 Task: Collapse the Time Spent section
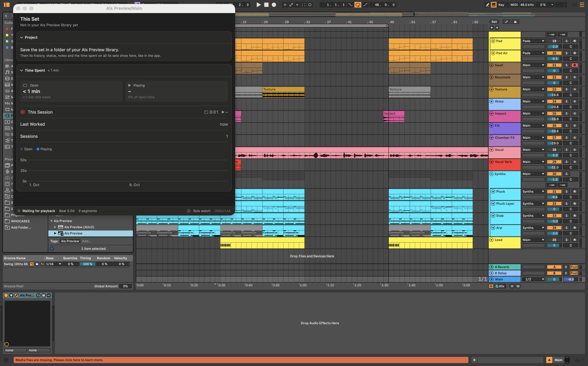pos(21,70)
